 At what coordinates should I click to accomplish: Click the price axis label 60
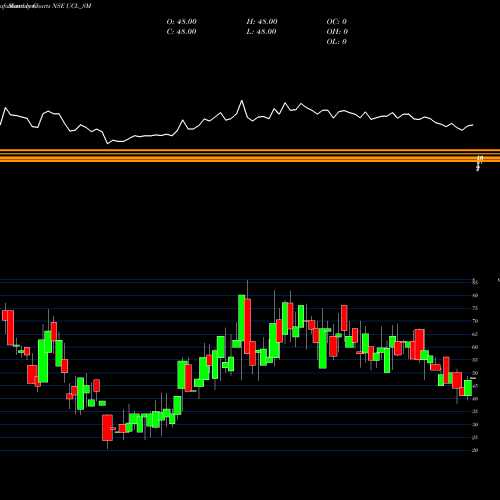click(475, 347)
